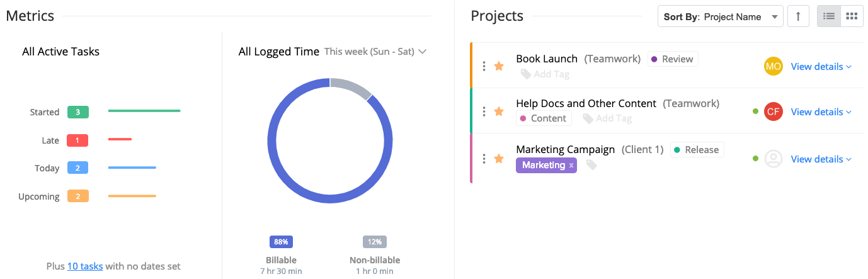This screenshot has width=868, height=279.
Task: Switch to list view icon
Action: click(x=829, y=16)
